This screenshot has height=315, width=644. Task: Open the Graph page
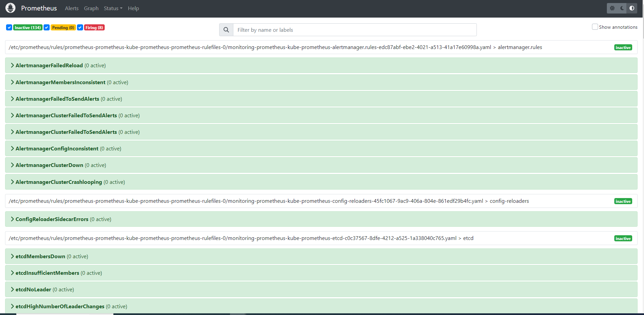coord(91,8)
